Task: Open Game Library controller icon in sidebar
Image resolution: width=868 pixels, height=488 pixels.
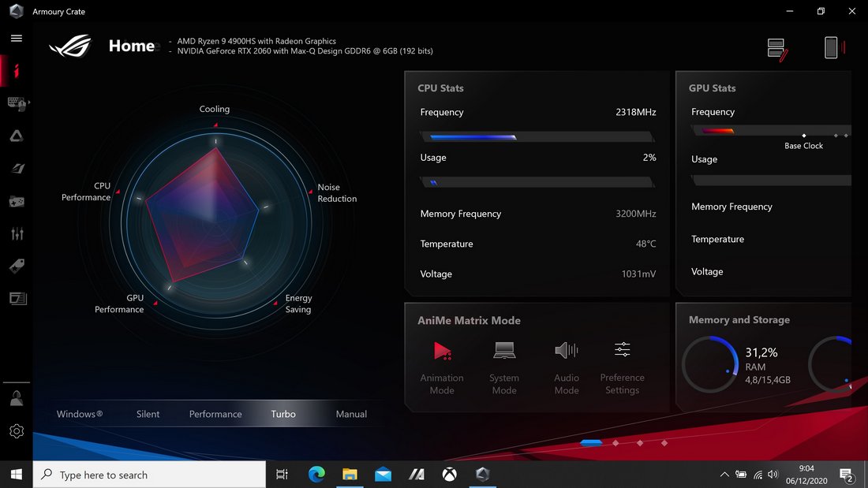Action: point(17,202)
